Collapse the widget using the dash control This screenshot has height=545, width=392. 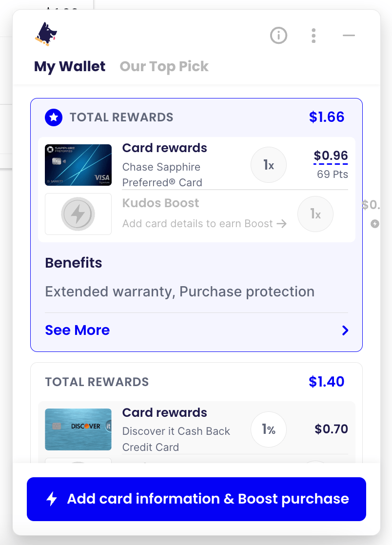[x=348, y=35]
